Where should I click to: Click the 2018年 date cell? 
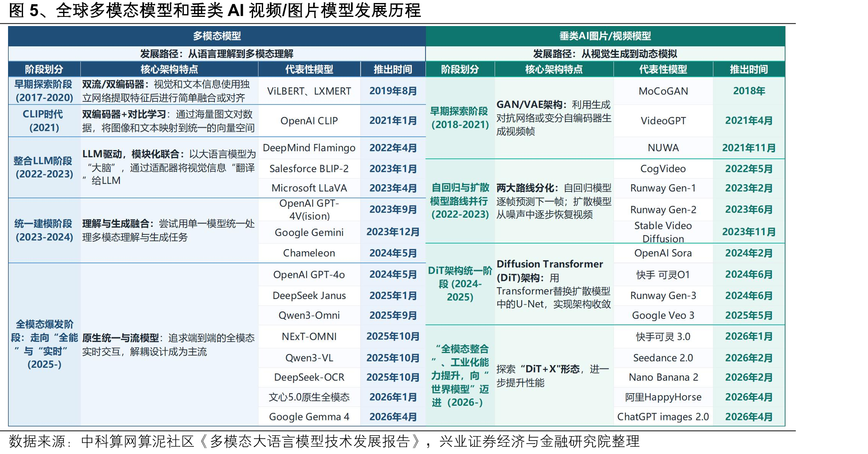click(749, 91)
